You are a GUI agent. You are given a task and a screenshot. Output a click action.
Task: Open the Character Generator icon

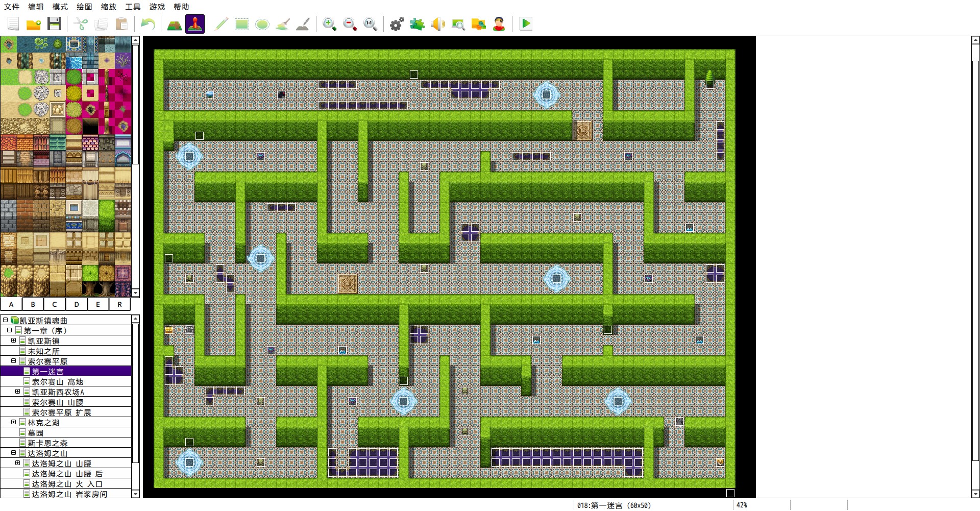pos(499,24)
